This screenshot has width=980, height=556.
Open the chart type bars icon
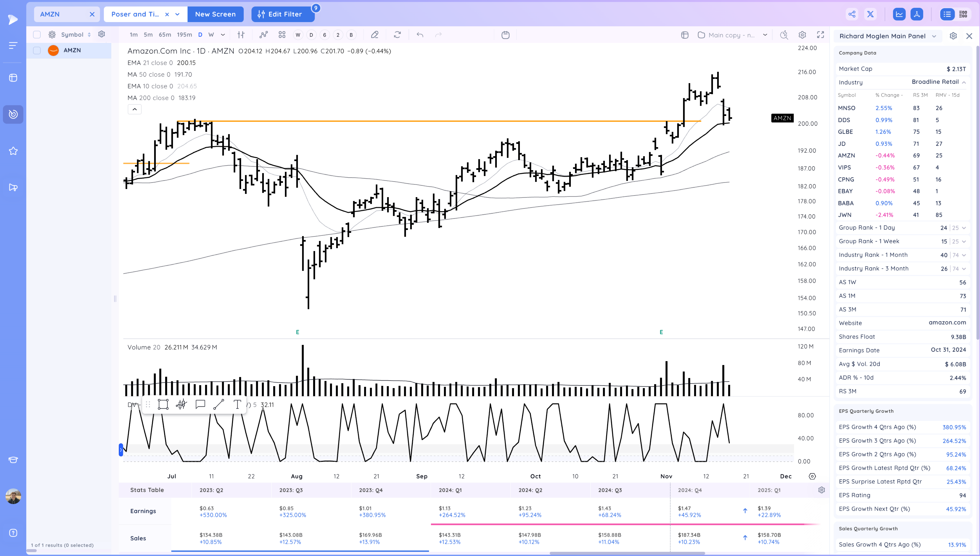(x=241, y=35)
